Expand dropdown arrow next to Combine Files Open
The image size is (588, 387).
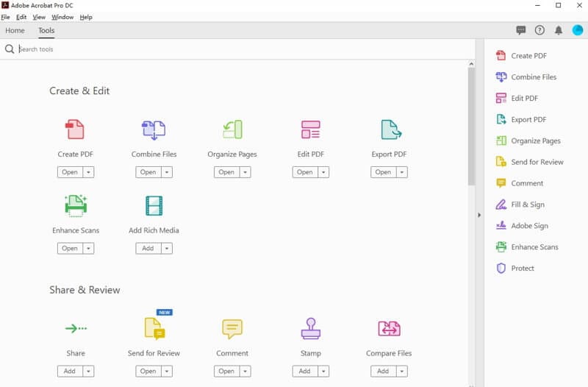[167, 172]
